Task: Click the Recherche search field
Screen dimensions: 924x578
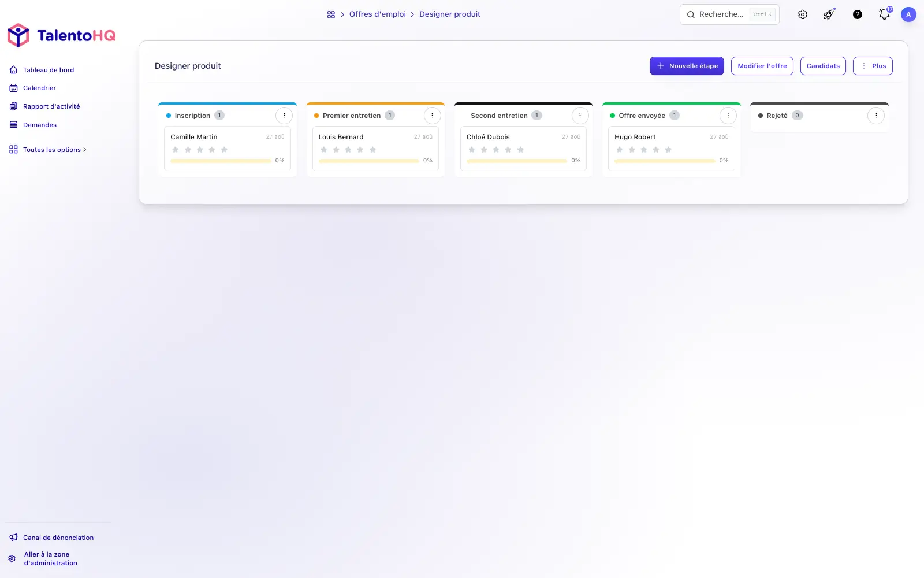Action: tap(729, 14)
